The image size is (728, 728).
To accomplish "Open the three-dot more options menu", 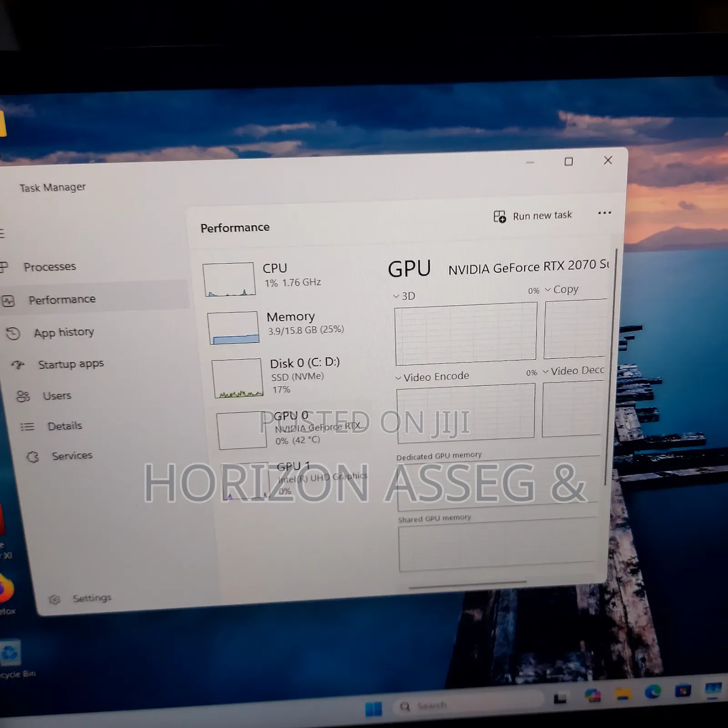I will pos(604,212).
